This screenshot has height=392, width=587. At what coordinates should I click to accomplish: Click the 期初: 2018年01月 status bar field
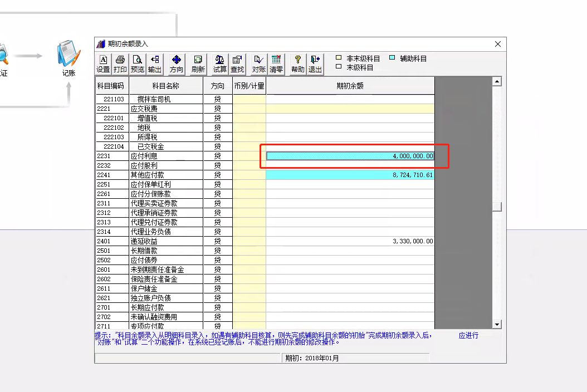coord(355,358)
